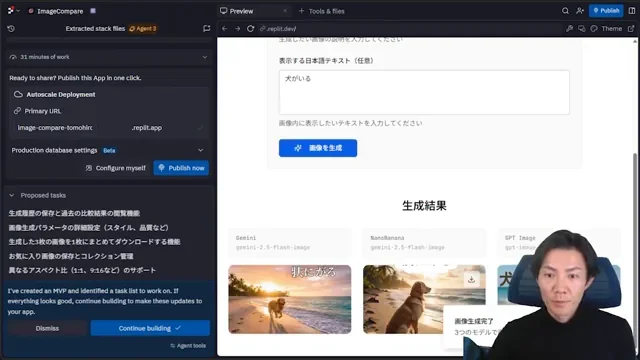Select the task 異なるアスペクト比のサポート

point(82,270)
